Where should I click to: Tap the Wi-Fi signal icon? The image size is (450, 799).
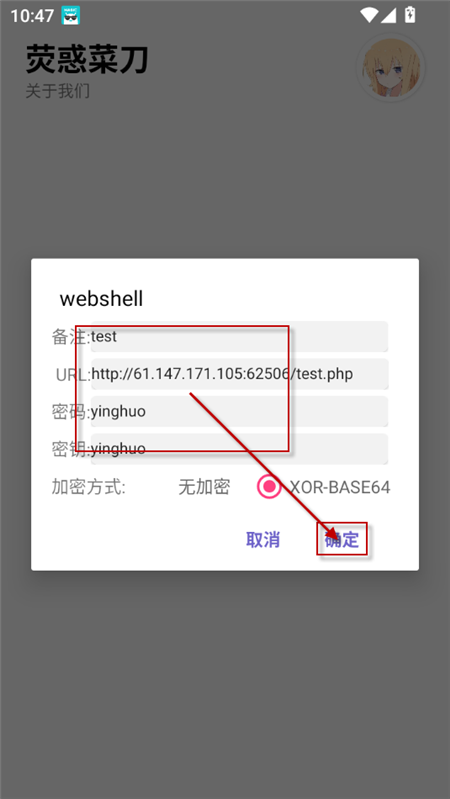pos(368,15)
